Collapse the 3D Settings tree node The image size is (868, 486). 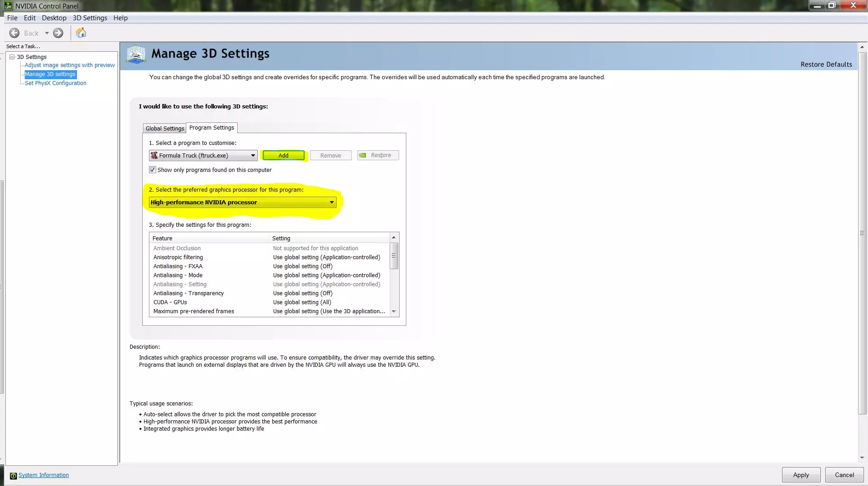12,57
